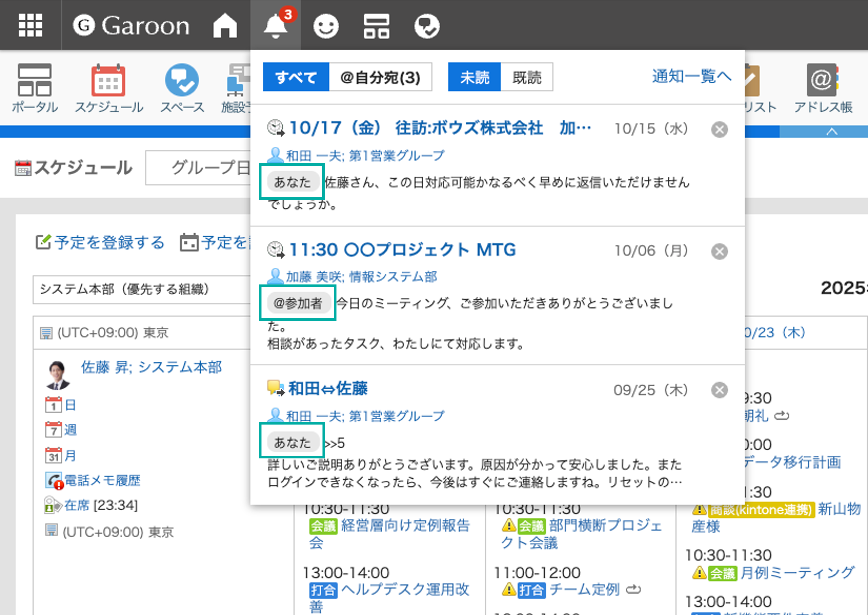
Task: Dismiss the 10/17 ボウズ株式会社 notification
Action: pos(719,129)
